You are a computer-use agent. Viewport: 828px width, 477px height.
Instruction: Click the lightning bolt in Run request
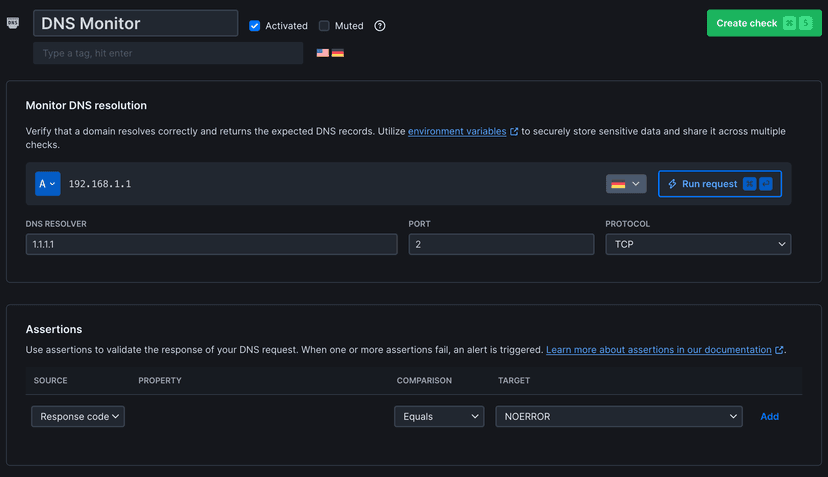pos(672,184)
